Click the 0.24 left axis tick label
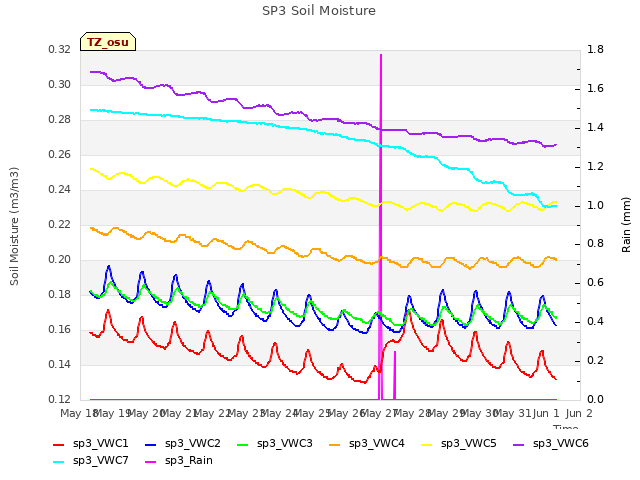This screenshot has width=640, height=480. coord(60,189)
